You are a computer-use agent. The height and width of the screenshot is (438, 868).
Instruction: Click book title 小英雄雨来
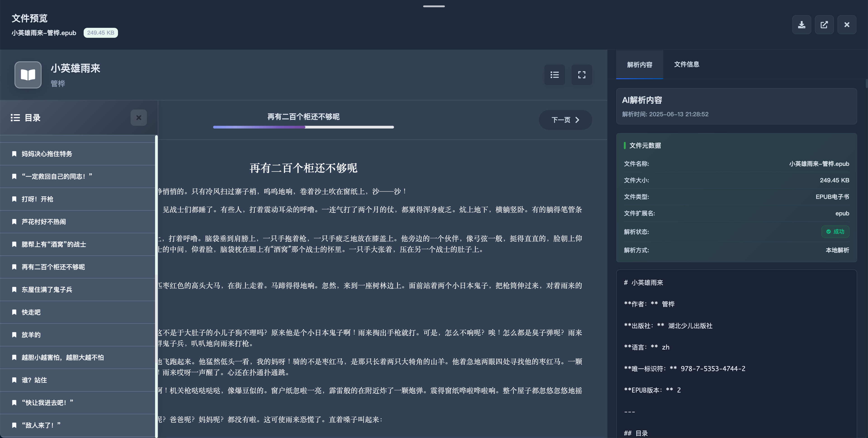click(75, 69)
